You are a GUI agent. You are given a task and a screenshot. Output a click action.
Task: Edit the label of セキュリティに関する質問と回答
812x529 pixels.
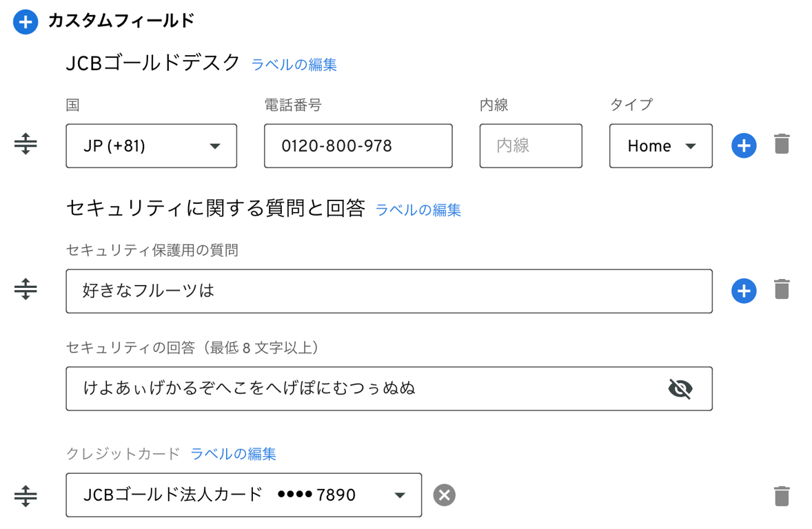click(418, 210)
